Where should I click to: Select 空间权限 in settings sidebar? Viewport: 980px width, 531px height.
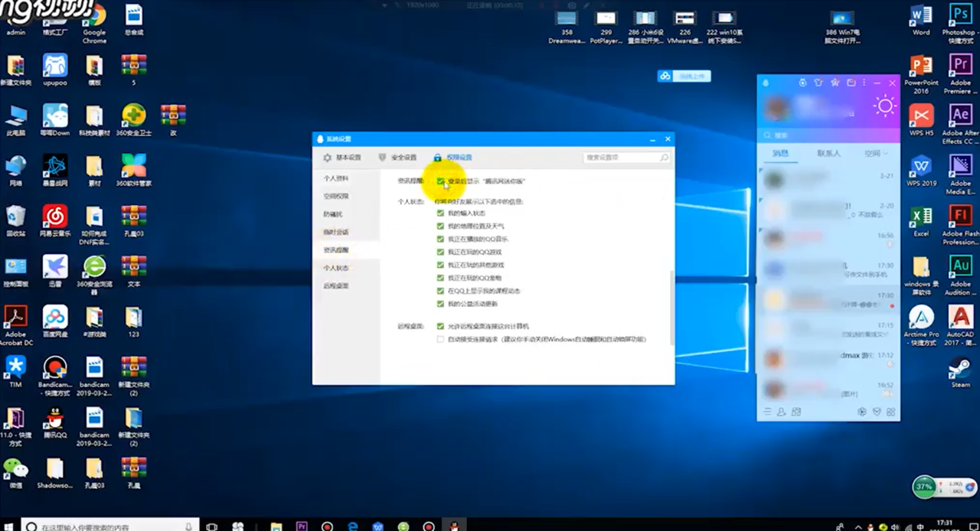pos(336,197)
